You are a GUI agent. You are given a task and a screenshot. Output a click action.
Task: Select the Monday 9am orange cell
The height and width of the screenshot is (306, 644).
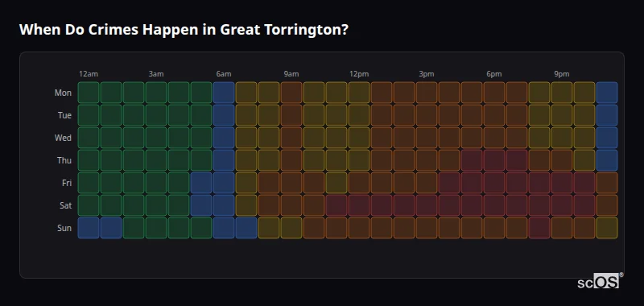coord(291,93)
